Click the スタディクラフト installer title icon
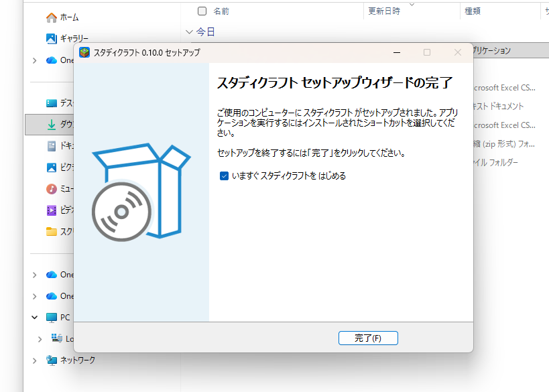The width and height of the screenshot is (549, 392). tap(84, 52)
